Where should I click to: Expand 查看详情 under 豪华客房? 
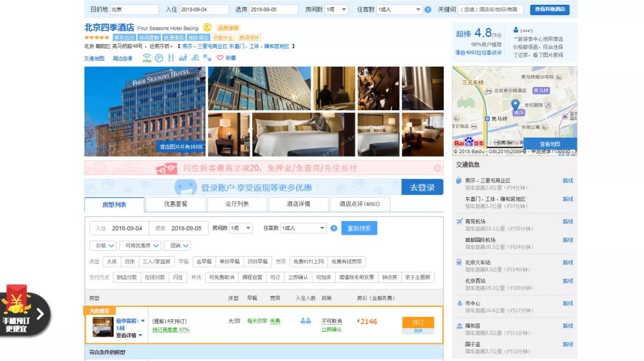point(129,335)
